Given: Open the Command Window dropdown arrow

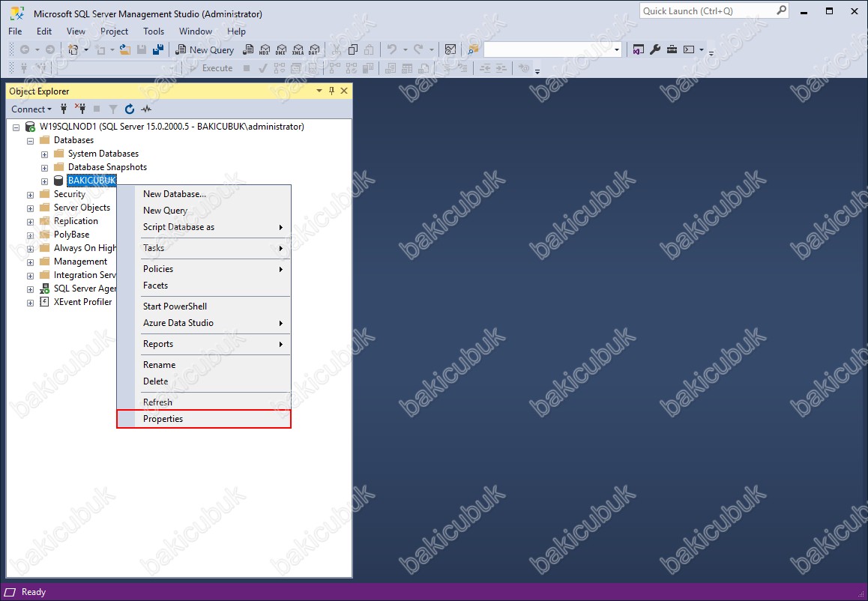Looking at the screenshot, I should coord(702,49).
